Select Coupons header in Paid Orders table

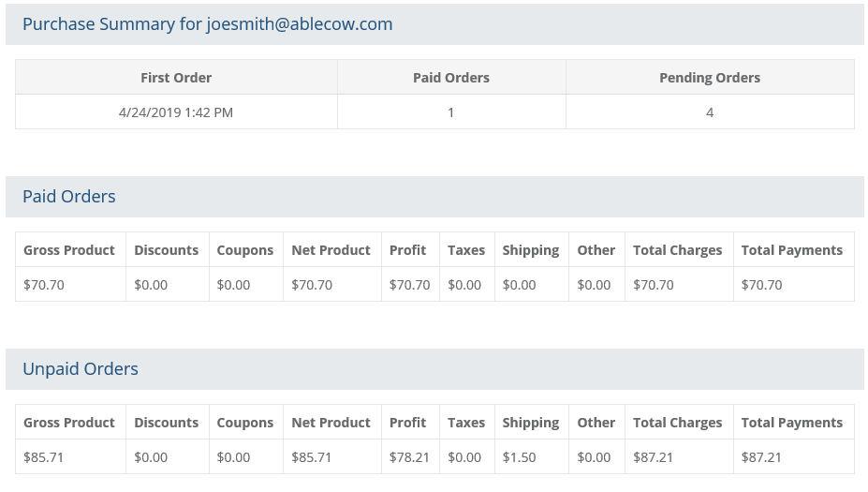(245, 250)
